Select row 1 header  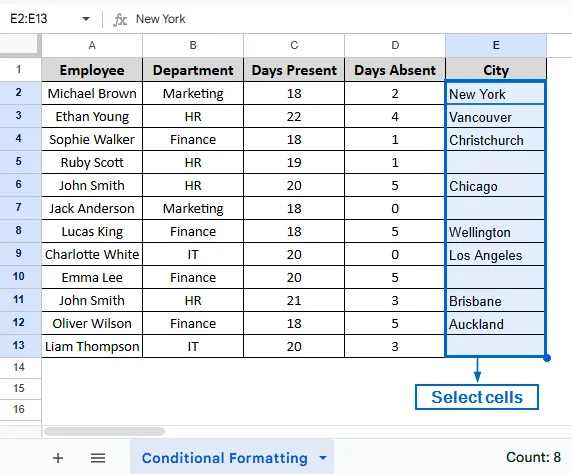[20, 69]
